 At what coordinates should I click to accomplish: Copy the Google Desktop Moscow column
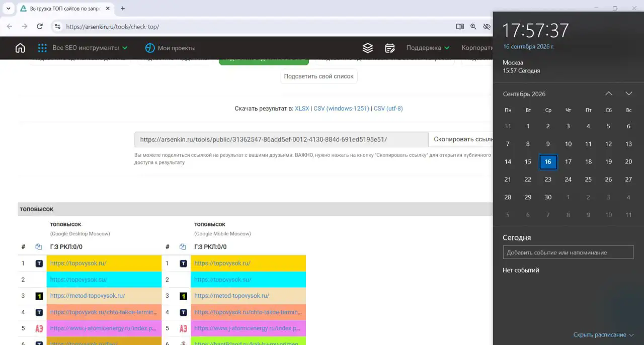(39, 247)
